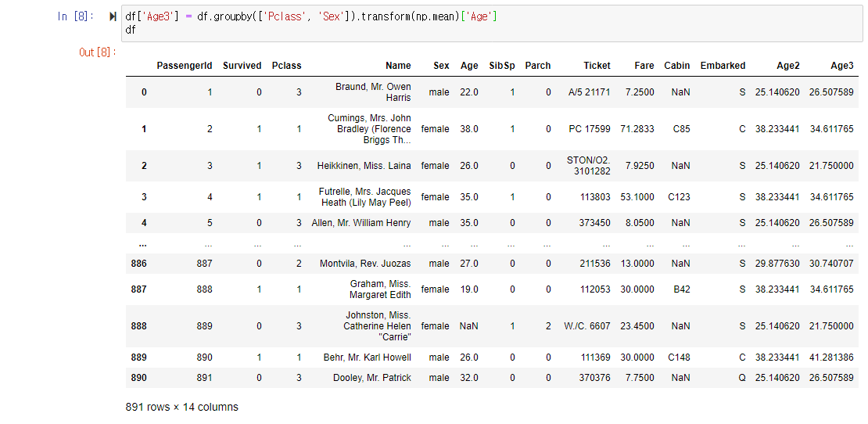
Task: Click row index 890
Action: point(139,378)
